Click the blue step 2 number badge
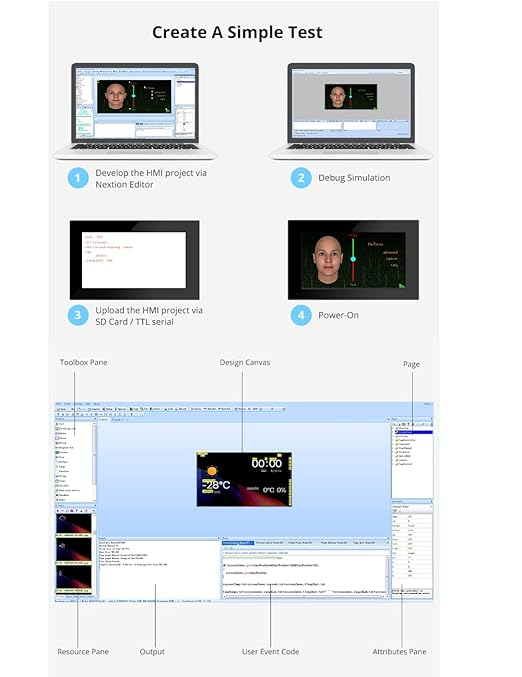The image size is (522, 677). point(301,178)
